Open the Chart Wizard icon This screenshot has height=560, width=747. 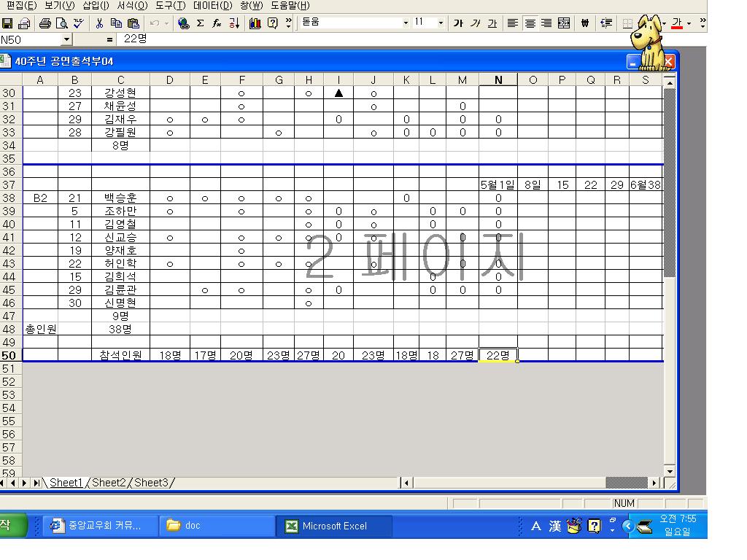[x=255, y=23]
